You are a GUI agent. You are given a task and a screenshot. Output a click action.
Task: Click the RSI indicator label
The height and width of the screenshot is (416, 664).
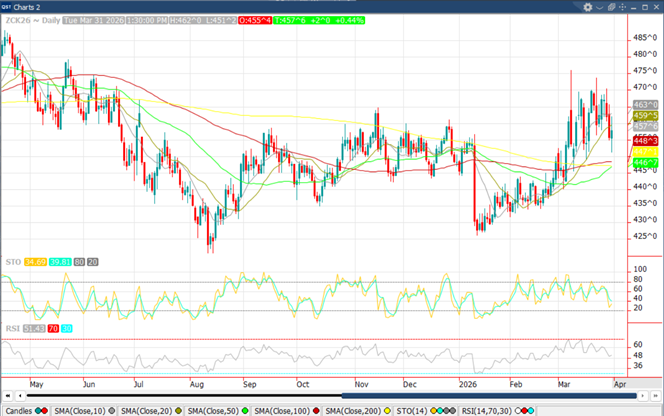pyautogui.click(x=11, y=327)
